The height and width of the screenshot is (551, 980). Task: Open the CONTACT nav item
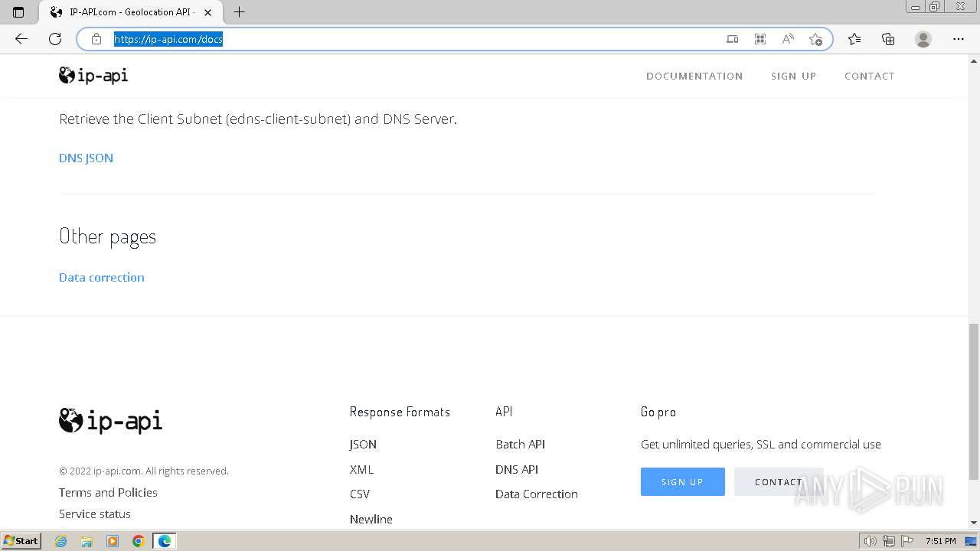(x=869, y=76)
